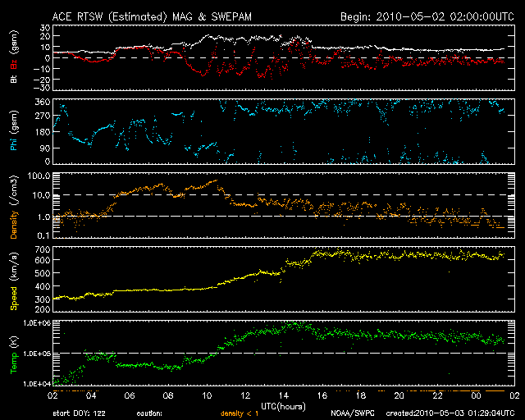
Task: Click the '200' tick on Speed axis
Action: click(x=43, y=309)
